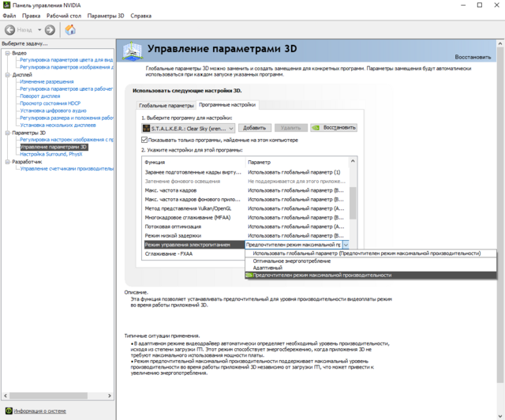The image size is (505, 420).
Task: Open the S.T.A.L.E.R.: Clear Sky program dropdown
Action: coord(230,127)
